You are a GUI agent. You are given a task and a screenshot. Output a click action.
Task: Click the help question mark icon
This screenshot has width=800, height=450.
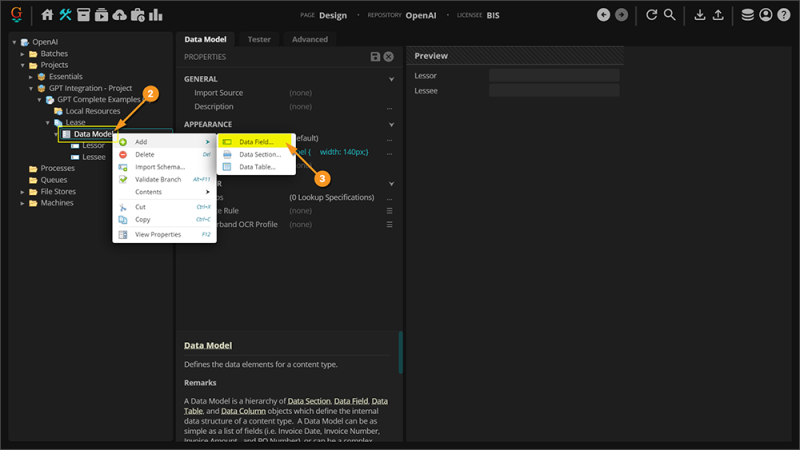tap(784, 15)
